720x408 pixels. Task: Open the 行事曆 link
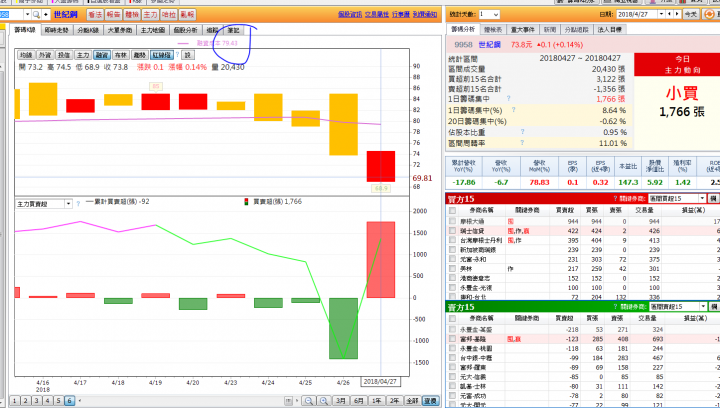(401, 15)
